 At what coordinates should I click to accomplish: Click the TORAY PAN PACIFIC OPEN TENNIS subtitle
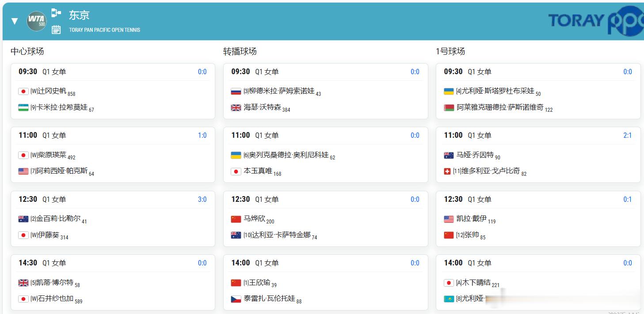pos(105,30)
